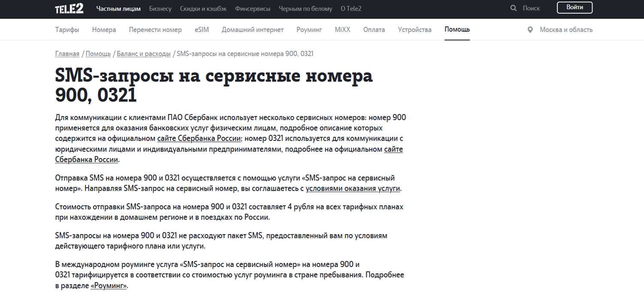Change region Москва и область
Viewport: 644px width, 307px height.
coord(566,30)
